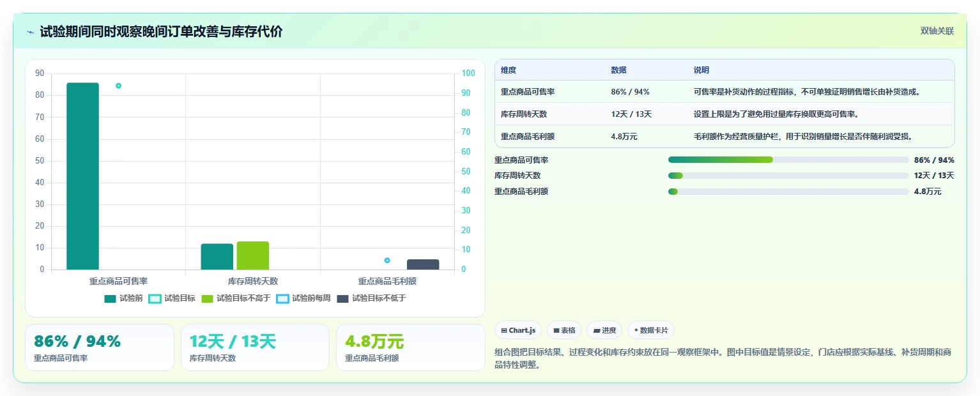Click the 进度 chip
980x396 pixels.
pos(604,330)
